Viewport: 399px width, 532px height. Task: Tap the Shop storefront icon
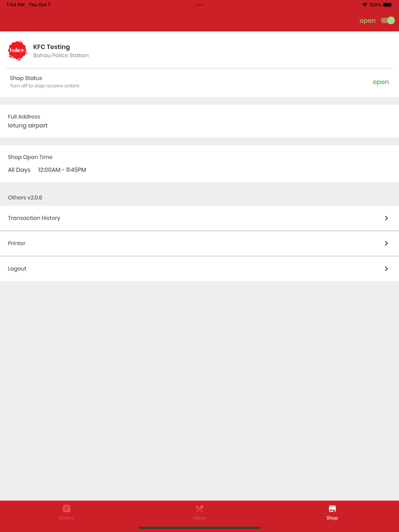click(332, 508)
